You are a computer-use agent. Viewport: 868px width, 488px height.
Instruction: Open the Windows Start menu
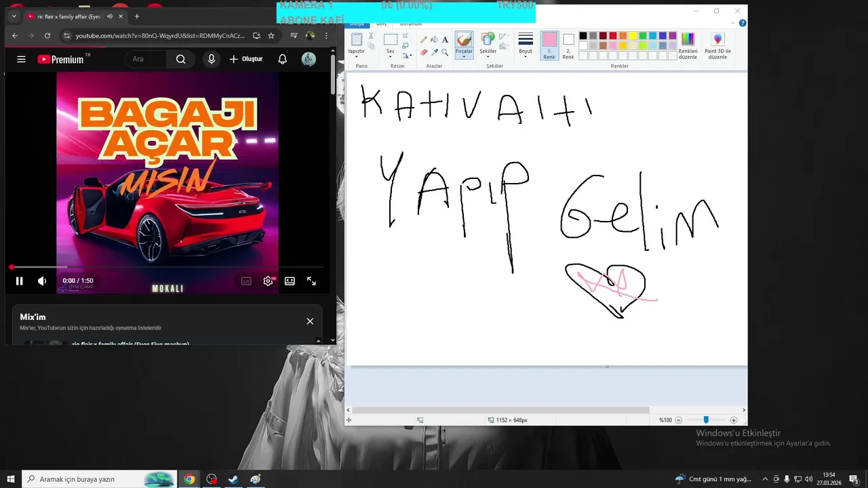11,479
